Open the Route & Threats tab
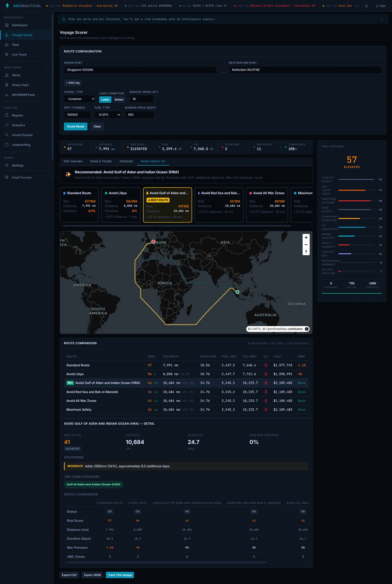Image resolution: width=392 pixels, height=584 pixels. point(101,161)
